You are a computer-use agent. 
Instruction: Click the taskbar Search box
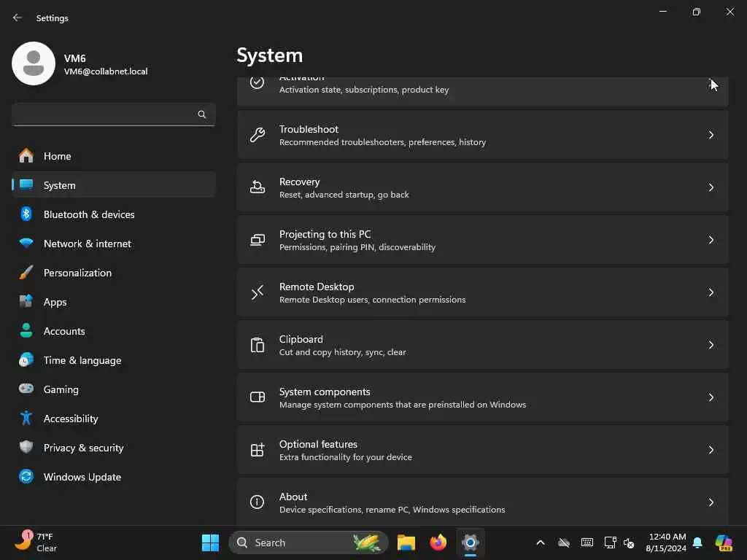(309, 542)
